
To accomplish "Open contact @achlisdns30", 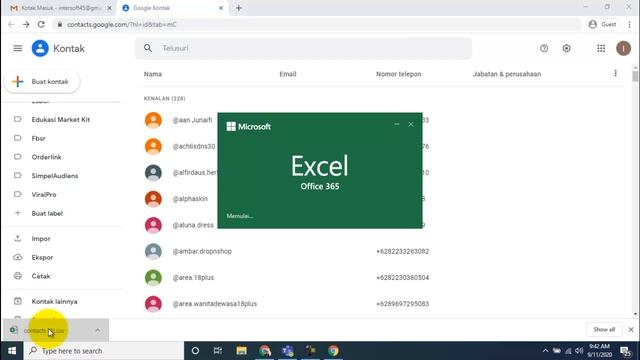I will point(194,146).
